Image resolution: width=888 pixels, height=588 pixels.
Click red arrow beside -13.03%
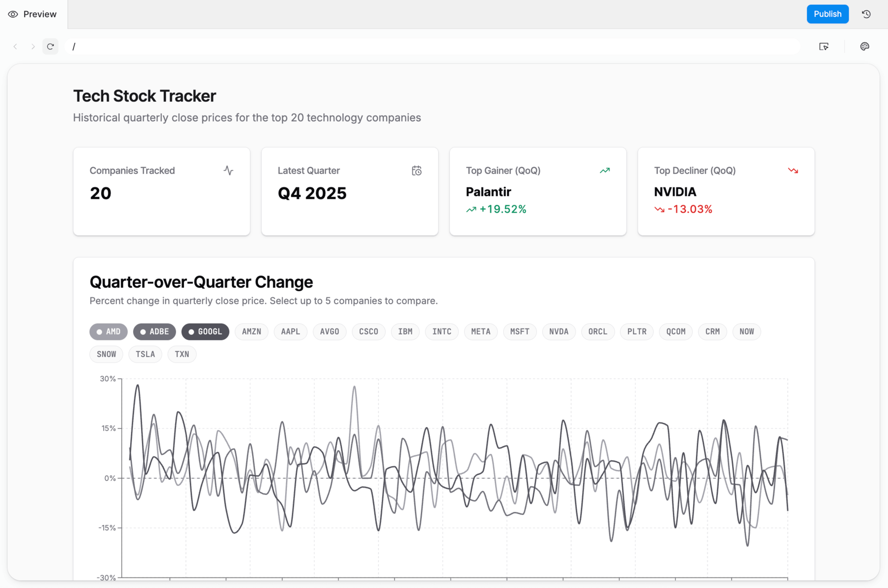659,210
